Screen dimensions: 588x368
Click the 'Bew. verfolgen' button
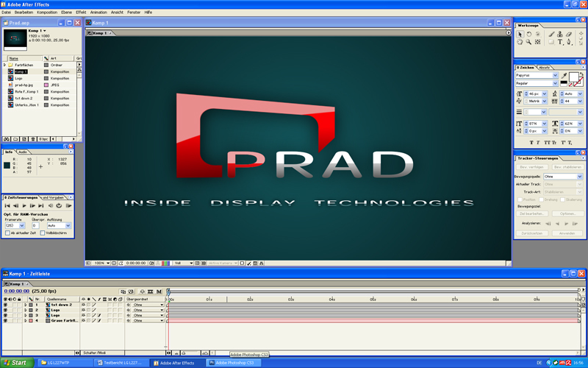(x=531, y=167)
